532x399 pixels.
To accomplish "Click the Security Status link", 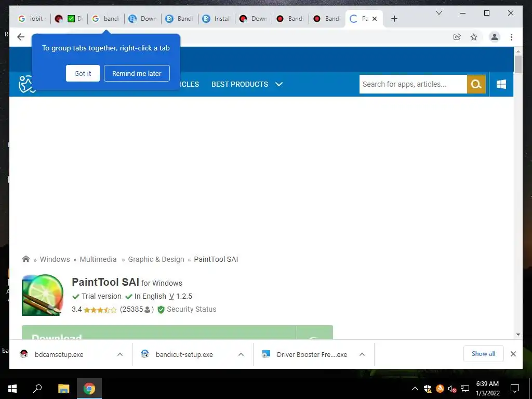I will (191, 310).
